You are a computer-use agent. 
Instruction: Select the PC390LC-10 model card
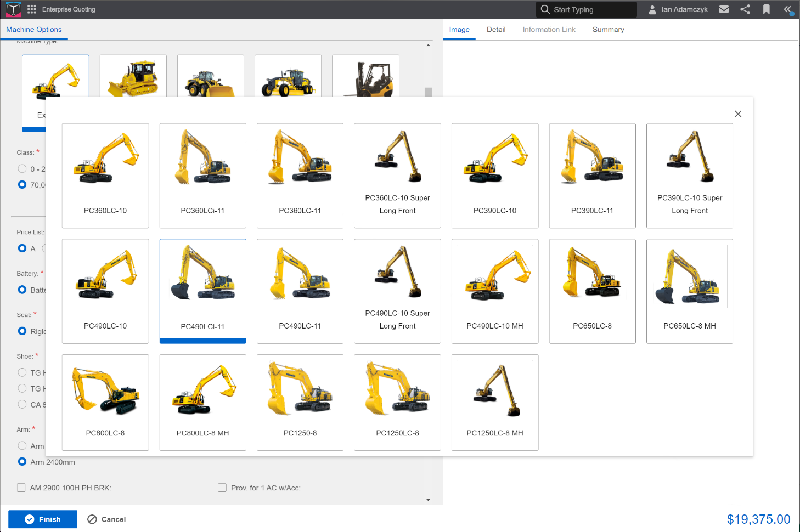pos(495,176)
